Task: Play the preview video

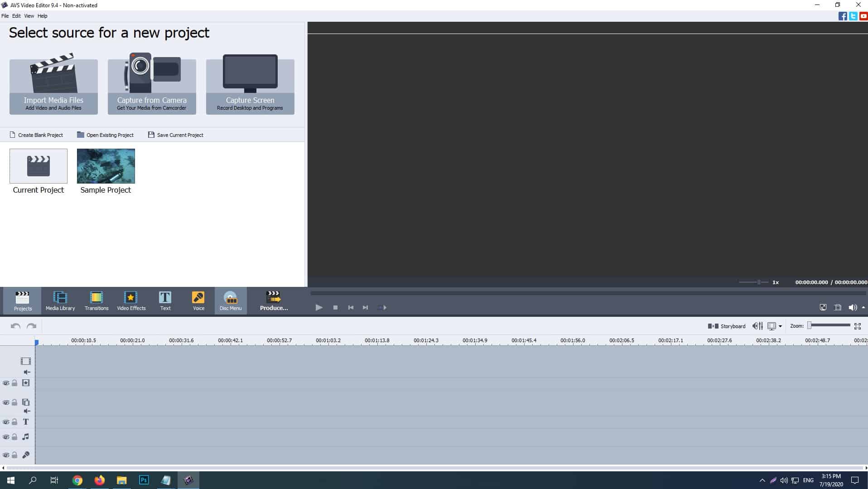Action: (319, 307)
